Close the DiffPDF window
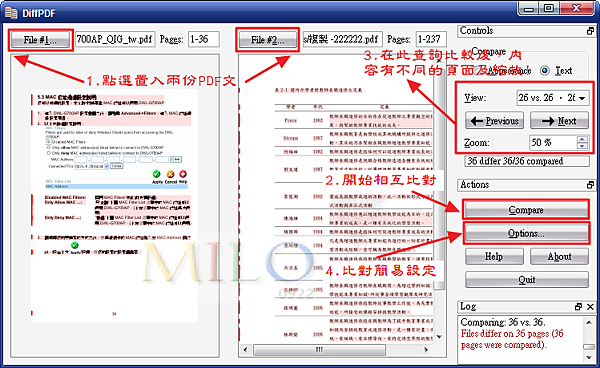 (x=577, y=8)
